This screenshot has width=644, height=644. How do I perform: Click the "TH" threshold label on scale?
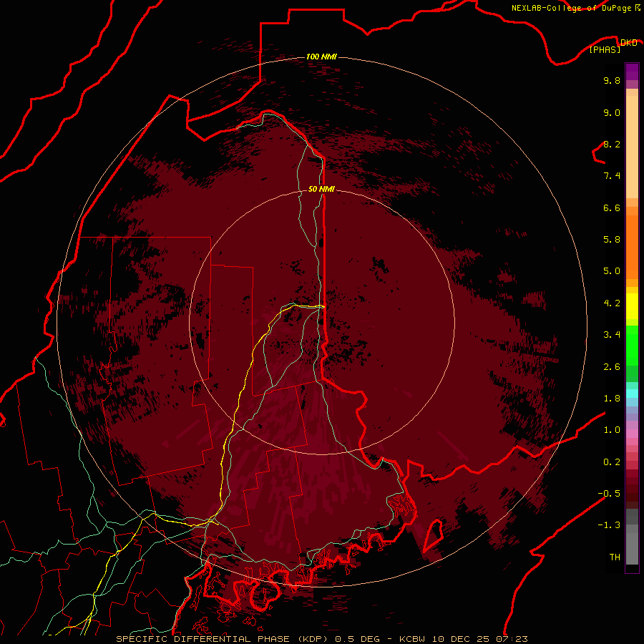(x=615, y=557)
